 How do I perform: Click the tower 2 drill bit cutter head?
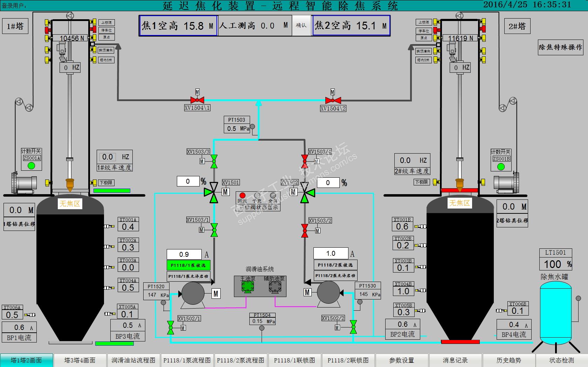pyautogui.click(x=459, y=184)
